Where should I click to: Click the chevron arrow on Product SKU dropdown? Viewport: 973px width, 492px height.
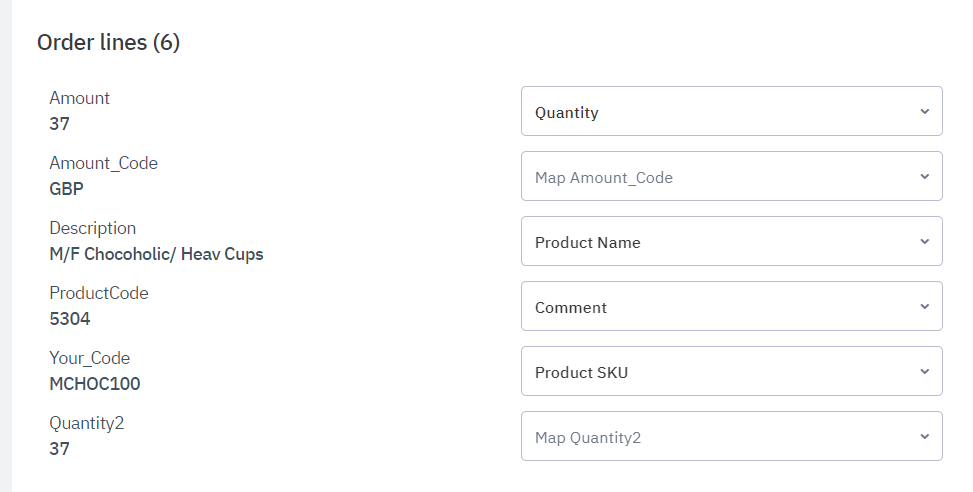[x=924, y=372]
